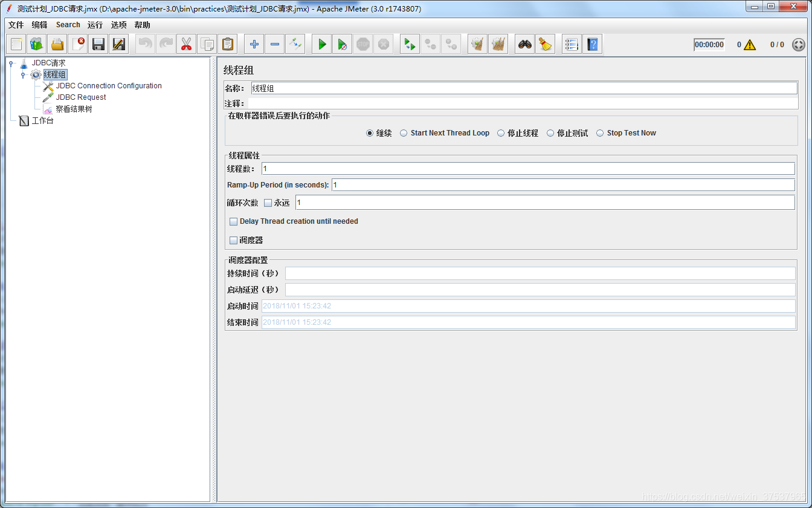
Task: Click the Shutdown icon
Action: [384, 44]
